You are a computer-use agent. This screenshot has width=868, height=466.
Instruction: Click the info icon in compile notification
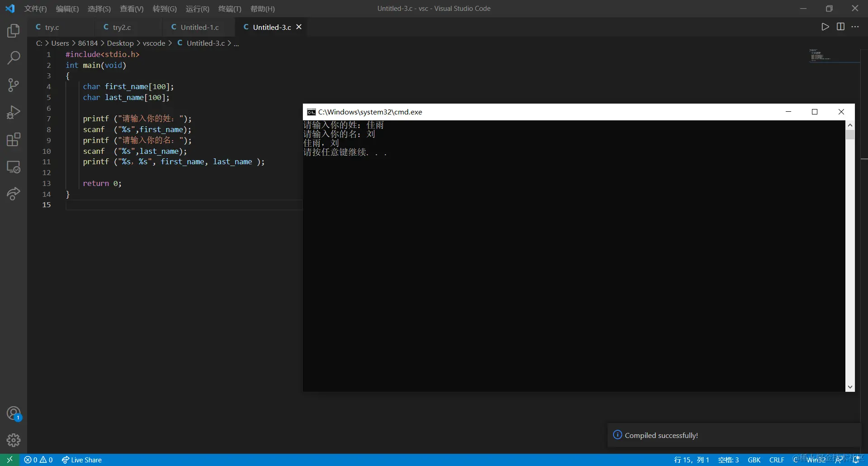618,435
